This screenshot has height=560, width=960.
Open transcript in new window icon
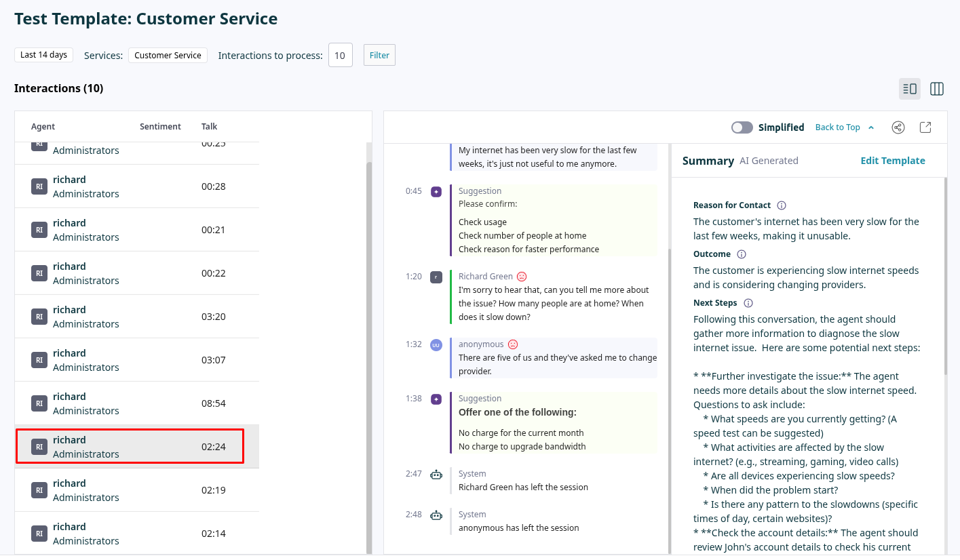coord(925,127)
